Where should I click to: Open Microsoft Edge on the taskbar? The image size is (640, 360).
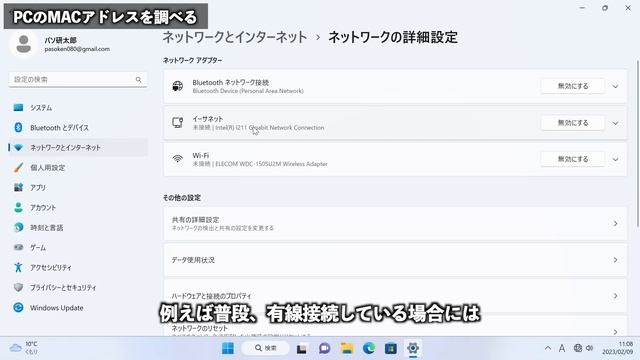click(x=369, y=348)
